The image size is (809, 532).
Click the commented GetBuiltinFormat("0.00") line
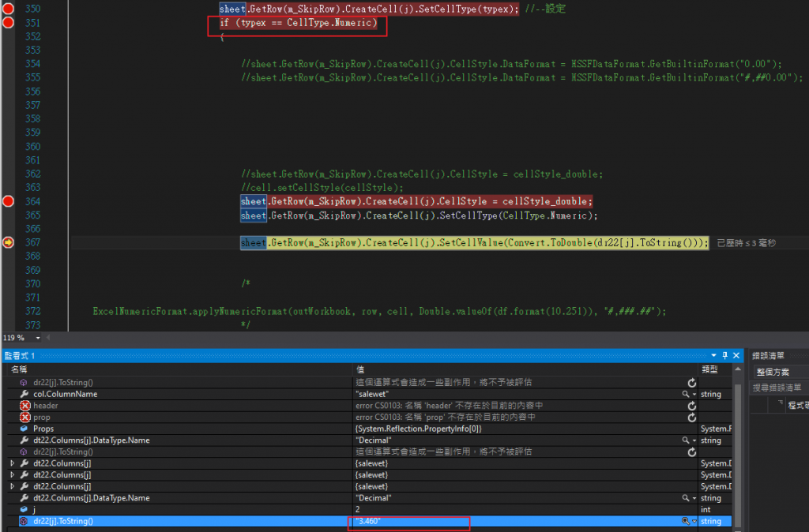[x=511, y=64]
